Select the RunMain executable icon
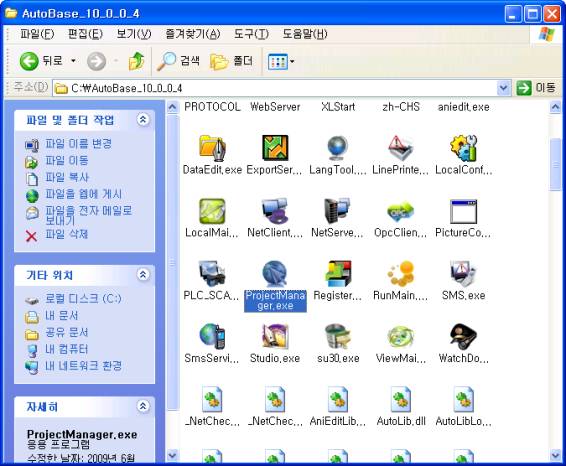This screenshot has width=566, height=466. (400, 274)
